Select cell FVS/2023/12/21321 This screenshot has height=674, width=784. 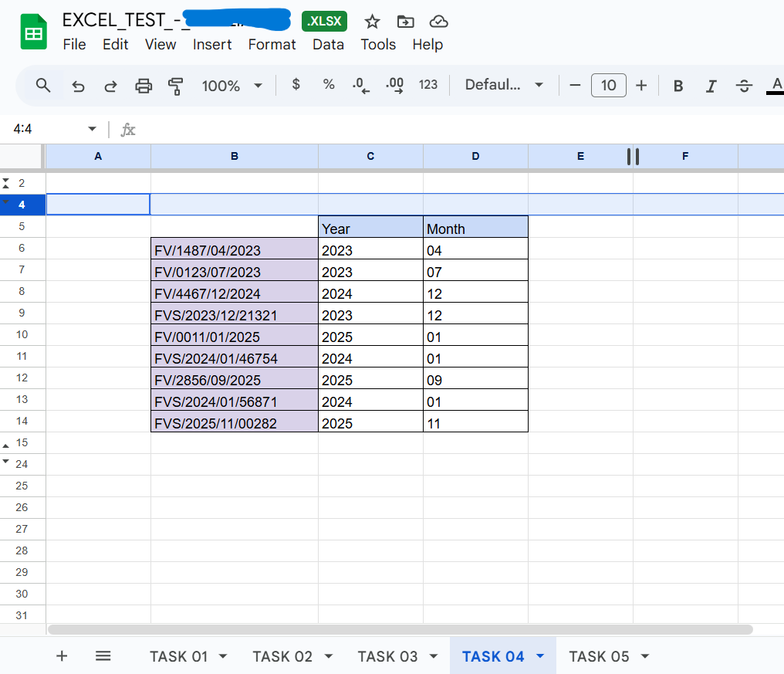pos(235,313)
